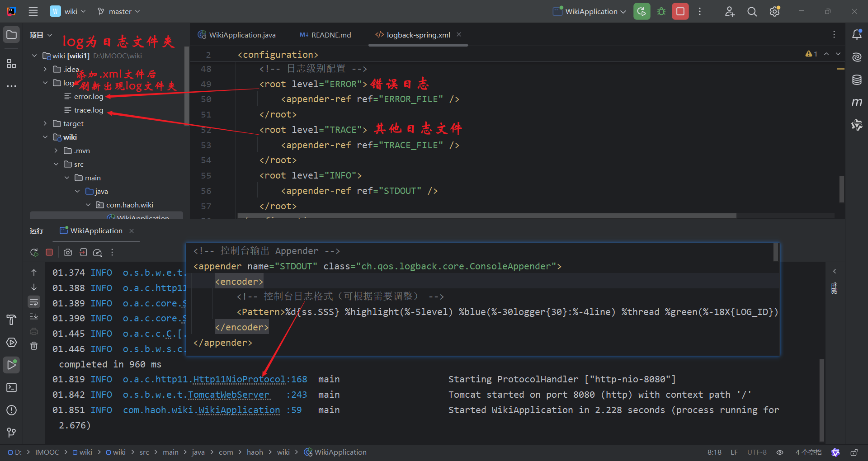This screenshot has height=461, width=868.
Task: Open the Maven tool window icon
Action: pyautogui.click(x=857, y=103)
